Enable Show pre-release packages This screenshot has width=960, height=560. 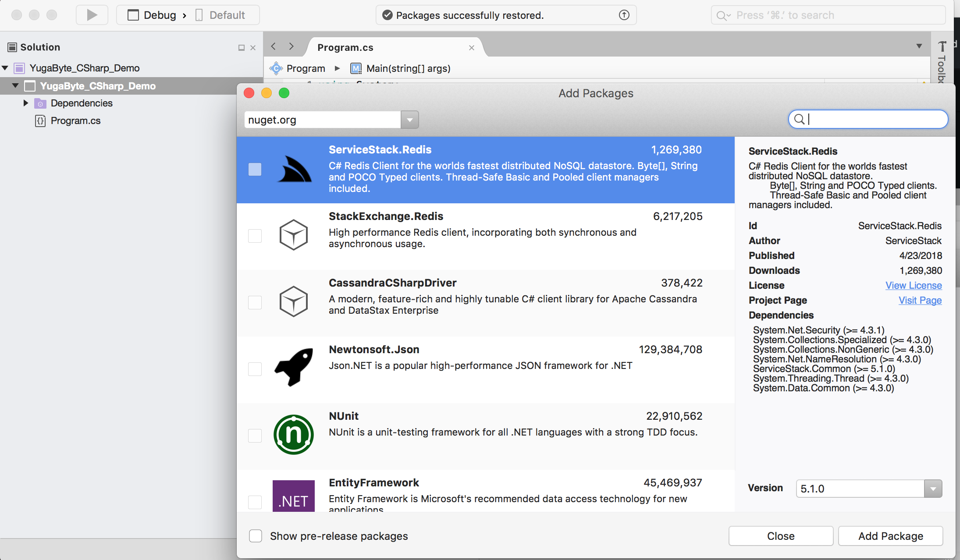256,536
